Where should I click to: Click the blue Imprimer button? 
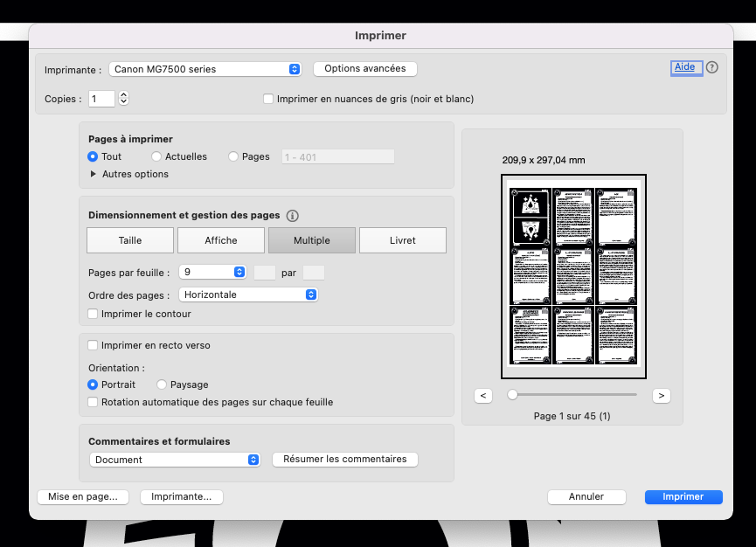683,496
